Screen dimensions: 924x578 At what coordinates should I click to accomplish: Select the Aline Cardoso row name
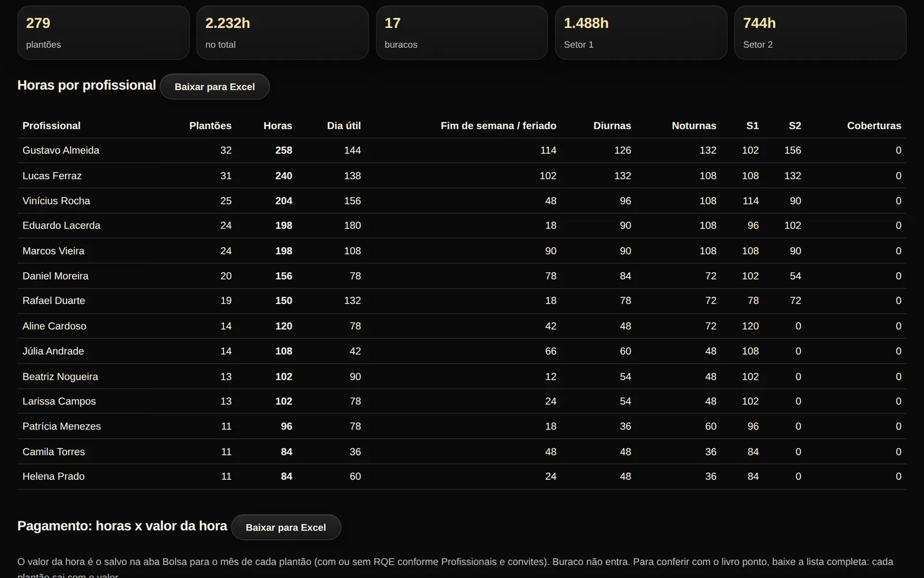[54, 326]
